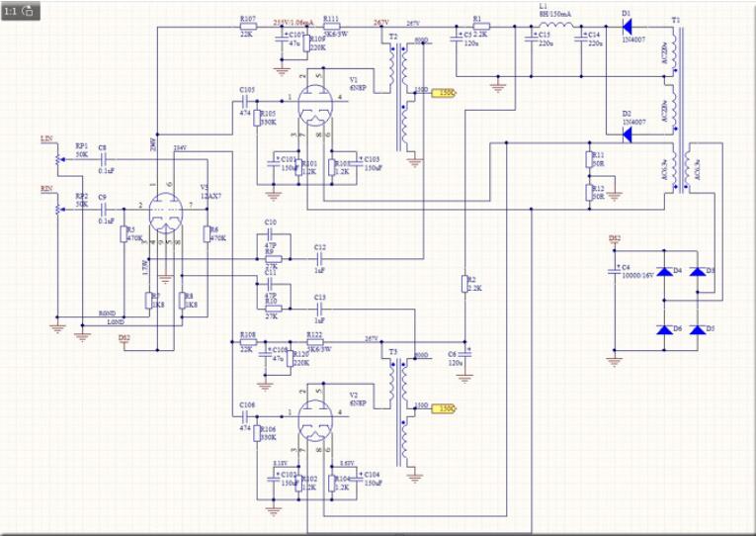The height and width of the screenshot is (536, 756).
Task: Select the C105 capacitor label
Action: tap(247, 90)
